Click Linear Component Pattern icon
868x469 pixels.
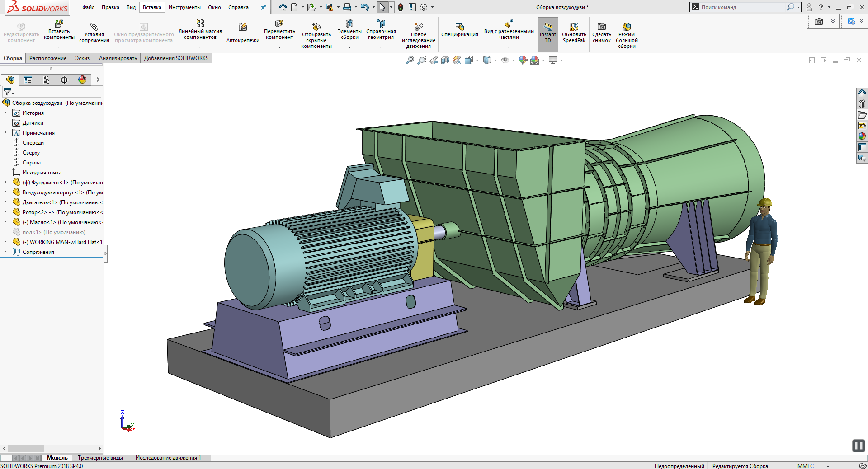[x=200, y=23]
